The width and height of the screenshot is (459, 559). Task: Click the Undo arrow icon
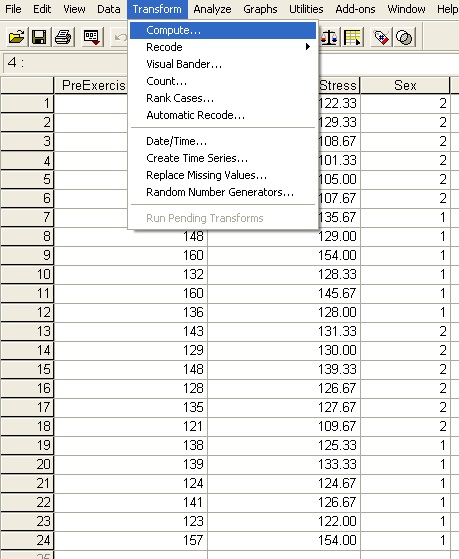(x=120, y=37)
